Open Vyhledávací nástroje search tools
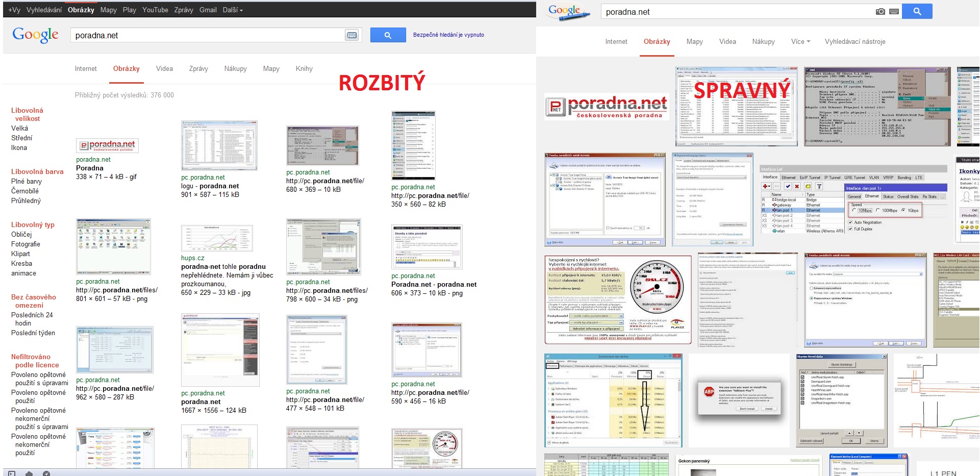The image size is (980, 476). [x=855, y=41]
